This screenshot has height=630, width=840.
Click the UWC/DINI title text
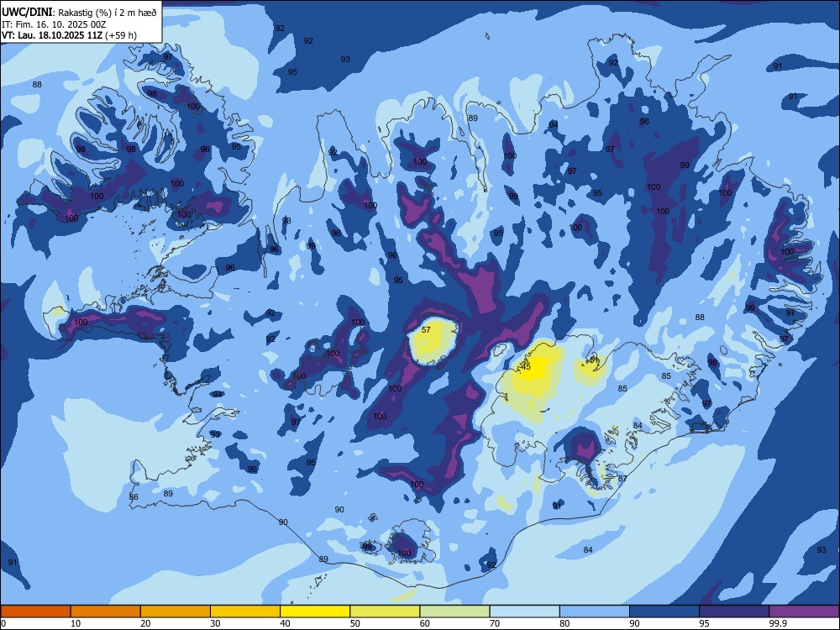click(x=27, y=13)
